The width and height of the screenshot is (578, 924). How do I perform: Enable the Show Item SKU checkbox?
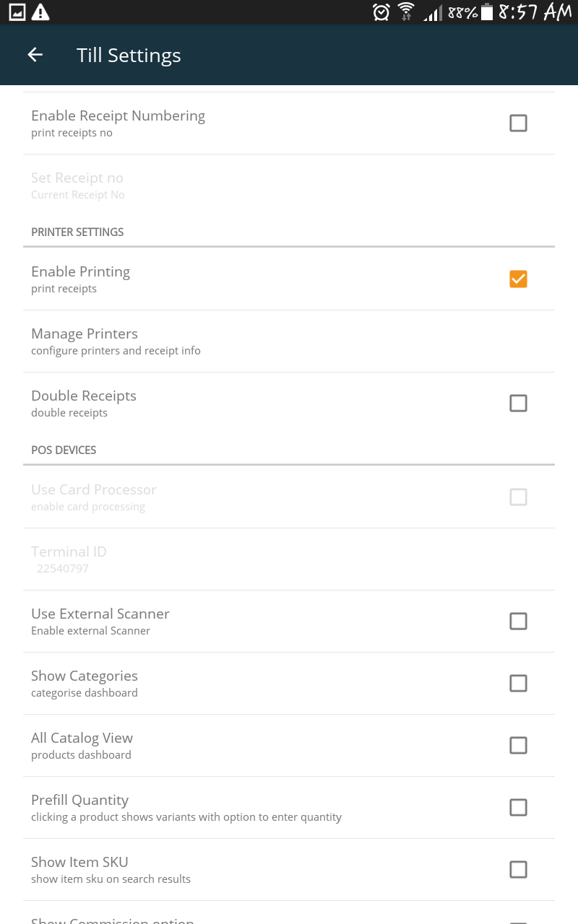coord(518,870)
